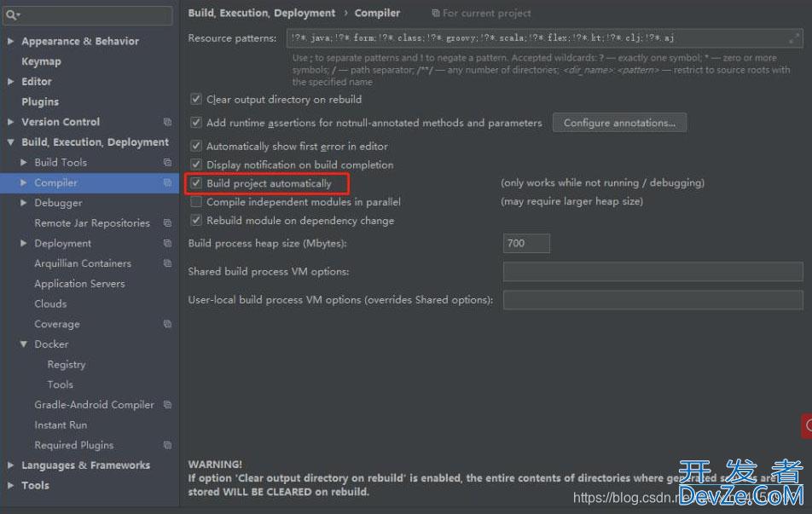Image resolution: width=812 pixels, height=514 pixels.
Task: Expand the Version Control section
Action: 10,122
